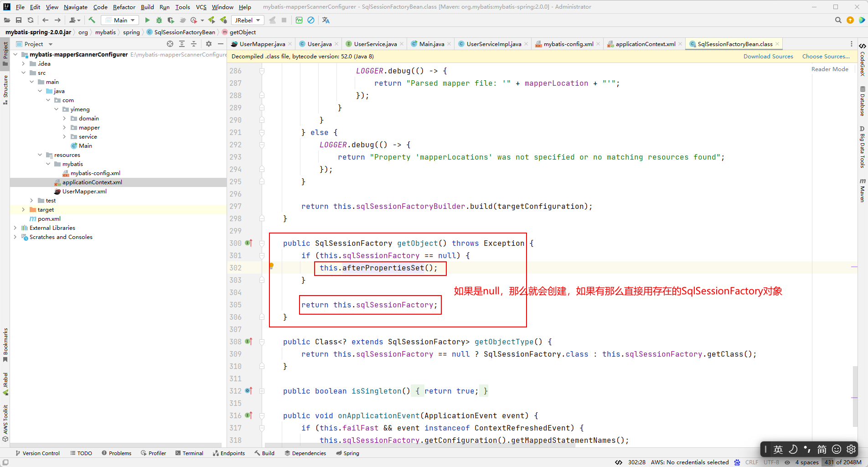Toggle the Bookmarks tool window stripe button
868x467 pixels.
point(5,345)
